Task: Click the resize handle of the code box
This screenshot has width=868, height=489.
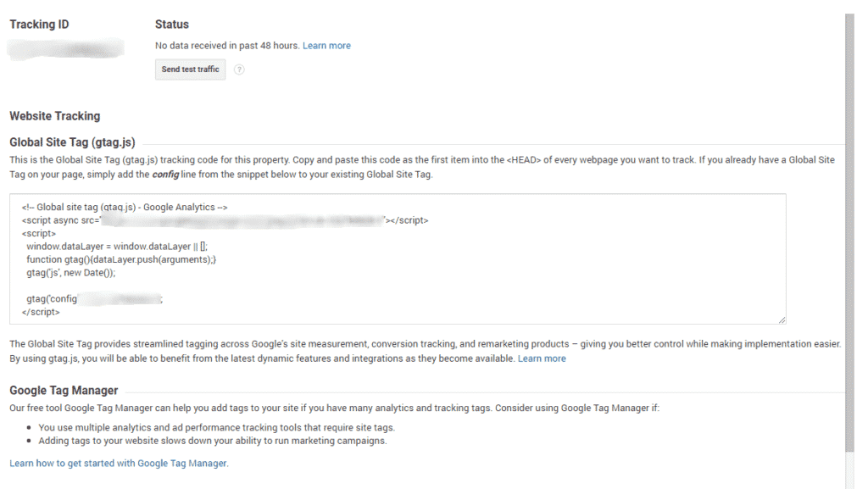Action: 782,320
